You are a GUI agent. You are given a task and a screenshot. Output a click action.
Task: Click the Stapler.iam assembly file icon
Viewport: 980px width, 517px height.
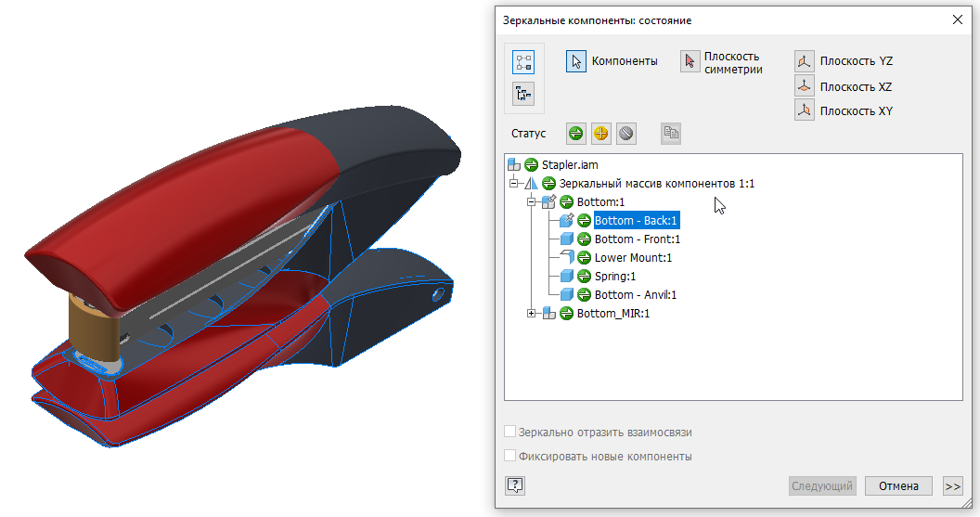coord(514,165)
